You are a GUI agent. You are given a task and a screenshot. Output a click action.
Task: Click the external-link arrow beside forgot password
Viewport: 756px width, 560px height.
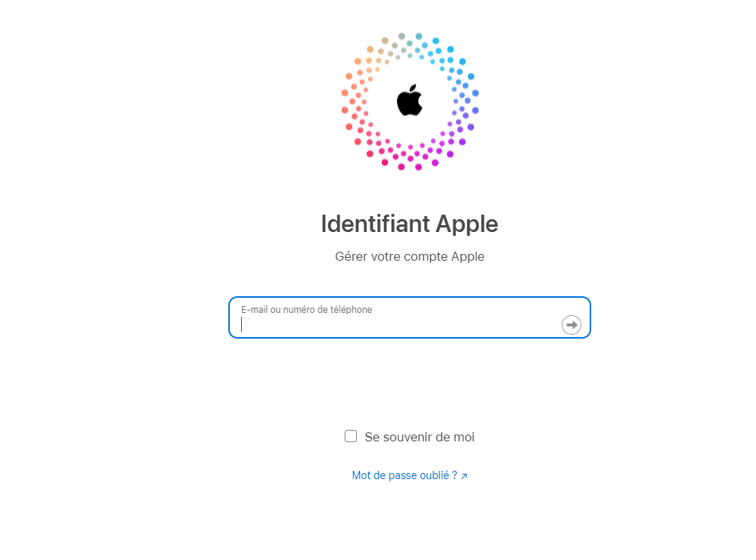click(464, 475)
